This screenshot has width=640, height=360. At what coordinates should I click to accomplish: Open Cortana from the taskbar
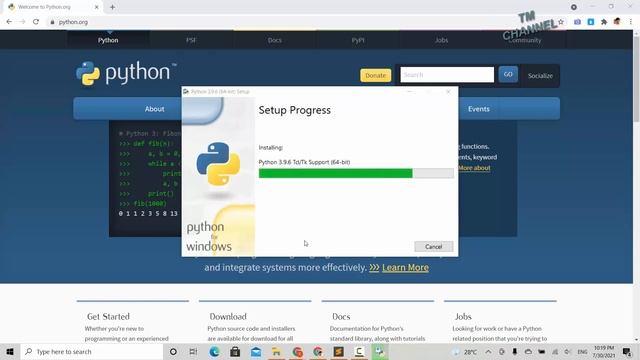point(173,351)
